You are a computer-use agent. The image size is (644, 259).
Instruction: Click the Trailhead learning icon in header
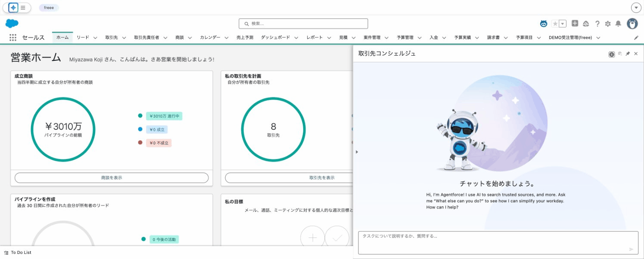(586, 24)
